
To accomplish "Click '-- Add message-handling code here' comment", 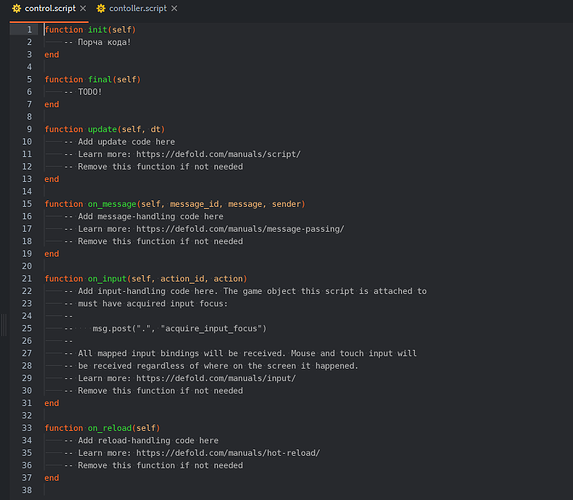I will [144, 216].
